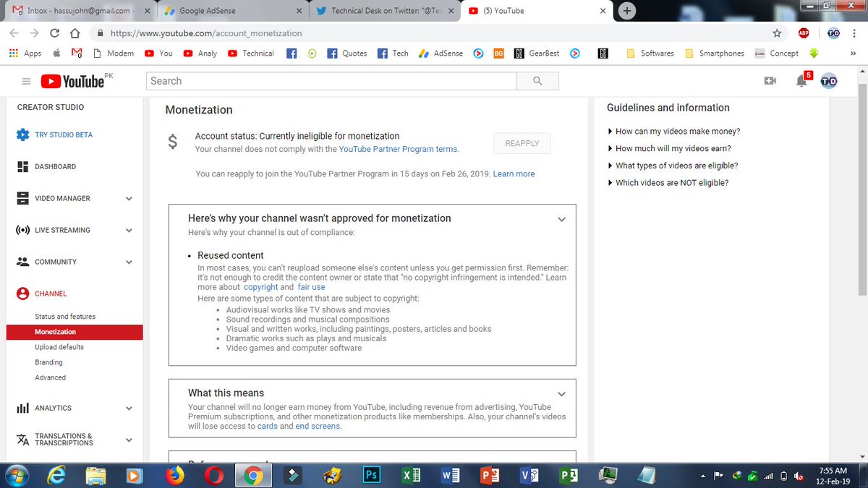Expand Translations & Transcriptions section
This screenshot has height=488, width=868.
click(x=129, y=440)
